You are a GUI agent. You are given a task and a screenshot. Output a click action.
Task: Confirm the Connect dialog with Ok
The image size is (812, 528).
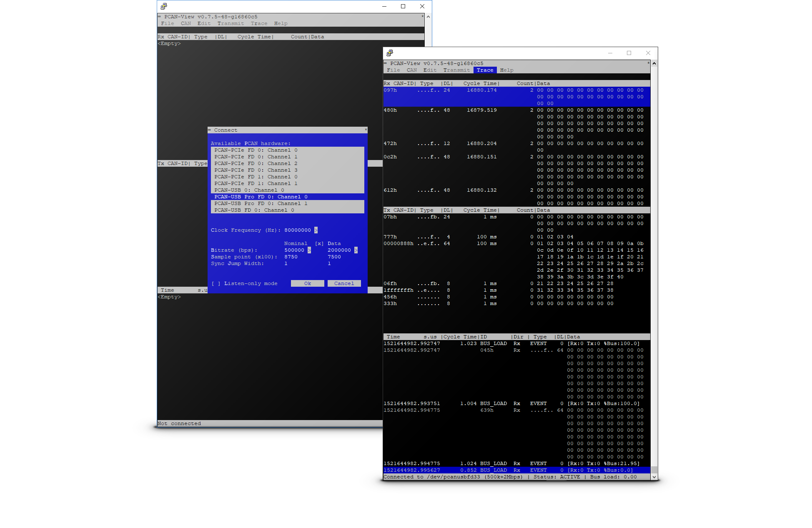coord(308,283)
